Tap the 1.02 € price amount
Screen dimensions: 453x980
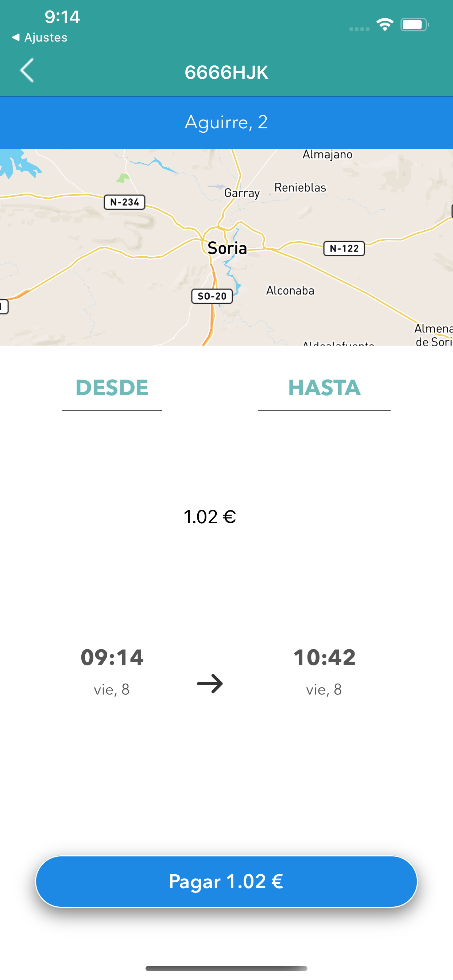click(x=210, y=517)
